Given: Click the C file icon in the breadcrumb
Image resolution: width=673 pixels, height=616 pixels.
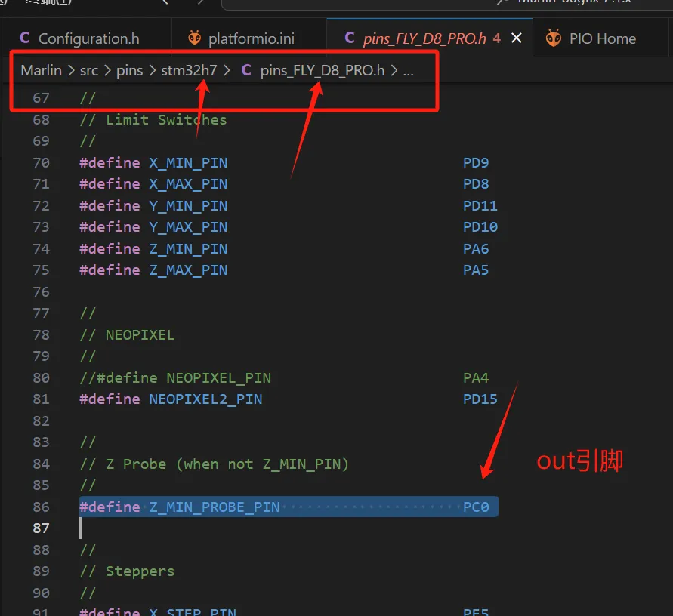Looking at the screenshot, I should point(246,71).
